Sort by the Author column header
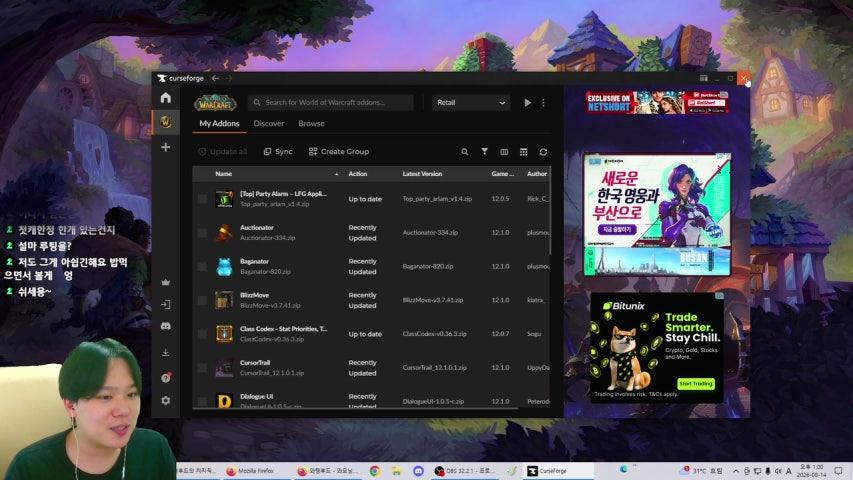853x480 pixels. tap(536, 174)
